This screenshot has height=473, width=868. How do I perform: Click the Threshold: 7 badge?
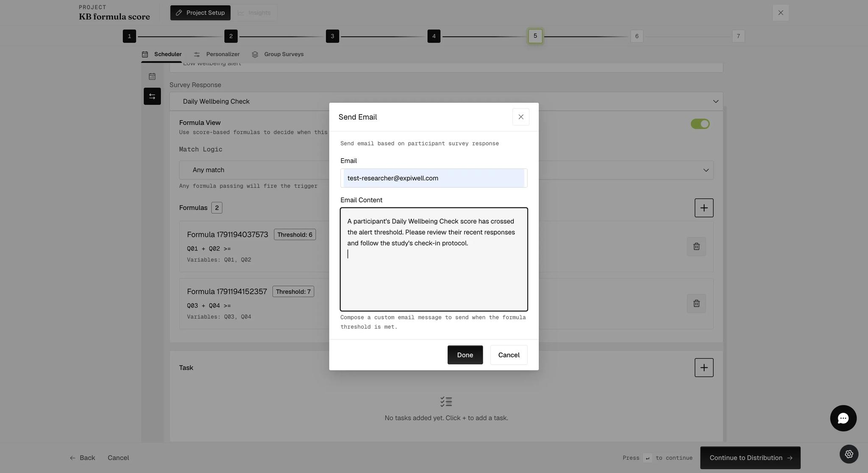[293, 291]
